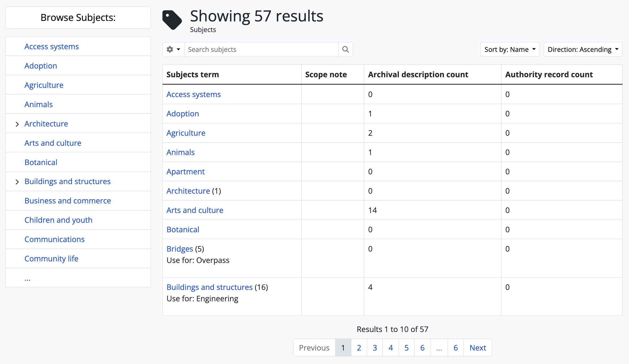The image size is (629, 364).
Task: Expand the Architecture tree node
Action: [17, 124]
